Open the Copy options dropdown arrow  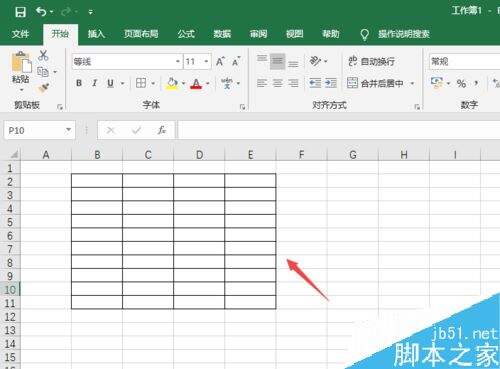(55, 72)
